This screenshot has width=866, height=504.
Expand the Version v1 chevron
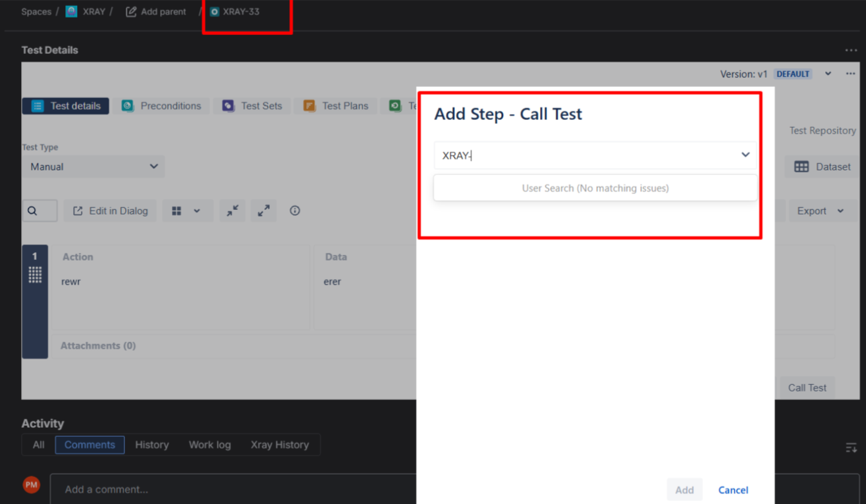pos(828,74)
